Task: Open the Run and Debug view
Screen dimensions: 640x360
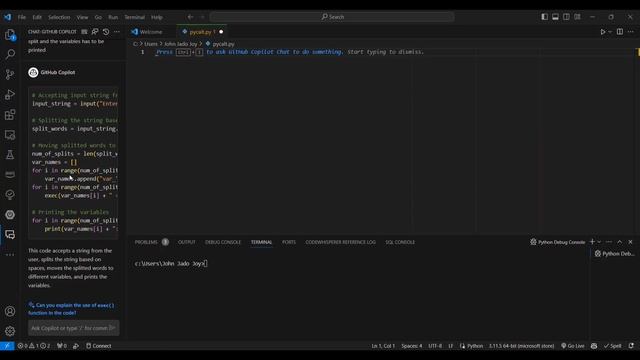Action: (10, 95)
